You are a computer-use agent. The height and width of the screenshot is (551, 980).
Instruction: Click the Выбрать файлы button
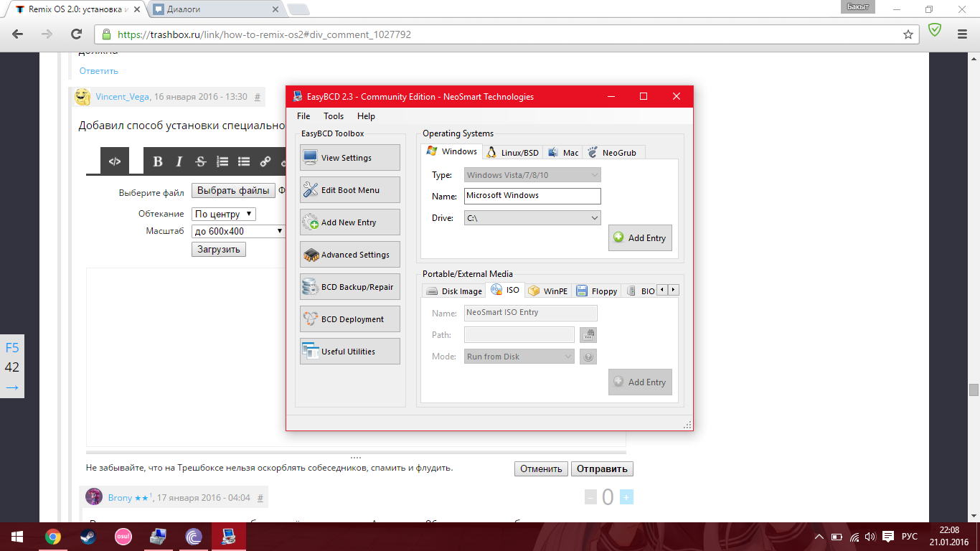pos(233,191)
